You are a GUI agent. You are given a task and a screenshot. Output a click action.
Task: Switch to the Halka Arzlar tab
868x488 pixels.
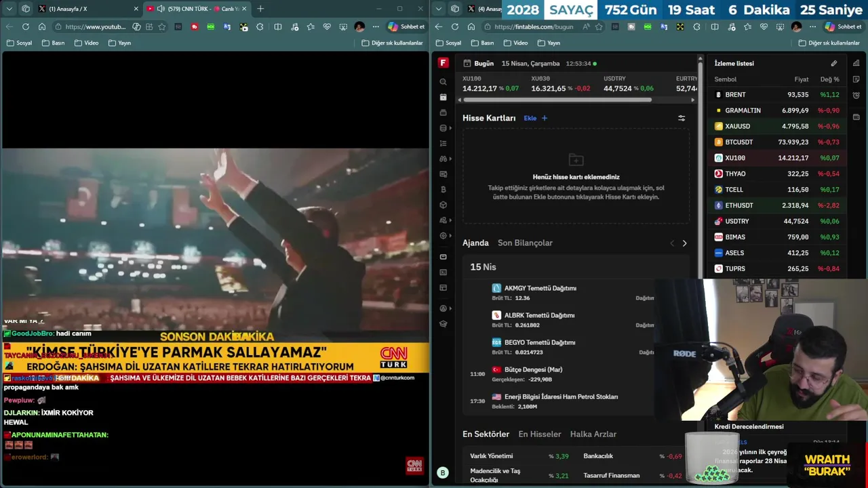pos(593,434)
